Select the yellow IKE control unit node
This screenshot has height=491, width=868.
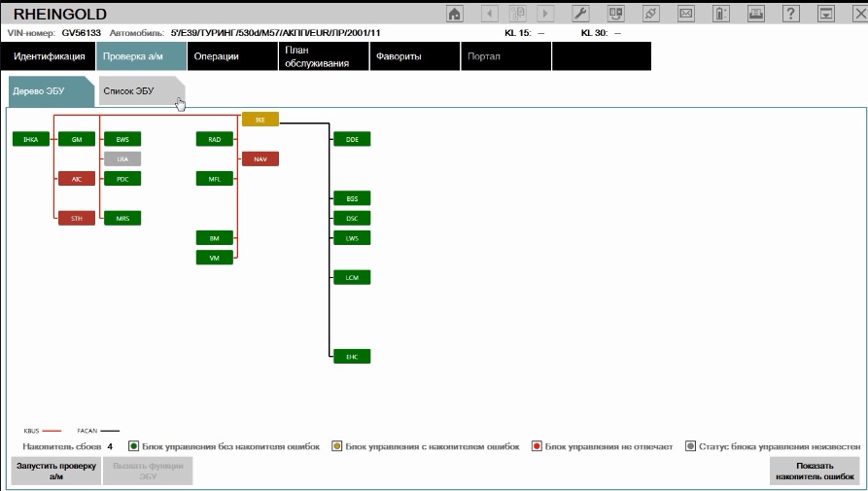pyautogui.click(x=260, y=120)
